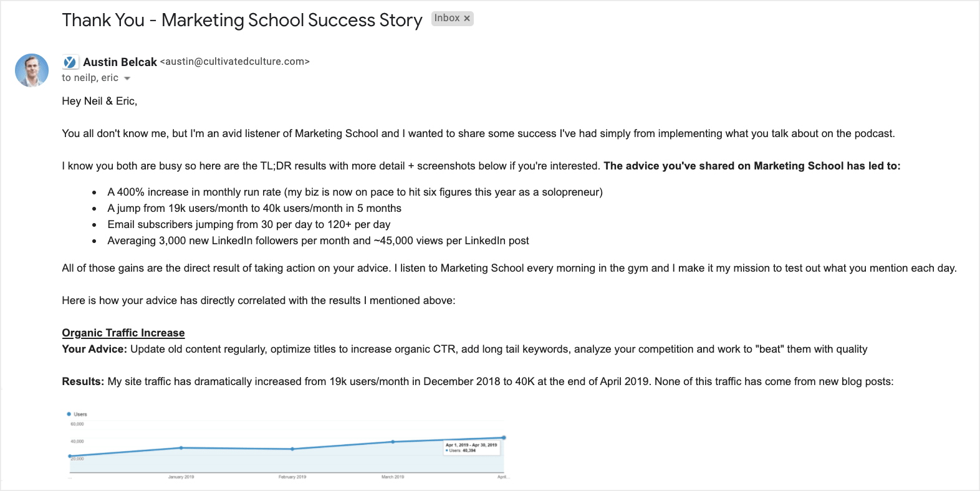Expand recipient details arrow next to eric

coord(127,79)
